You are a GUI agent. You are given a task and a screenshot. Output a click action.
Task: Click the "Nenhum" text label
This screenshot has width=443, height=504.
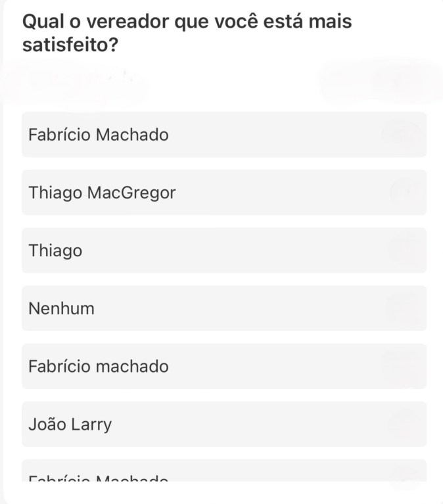tap(61, 308)
